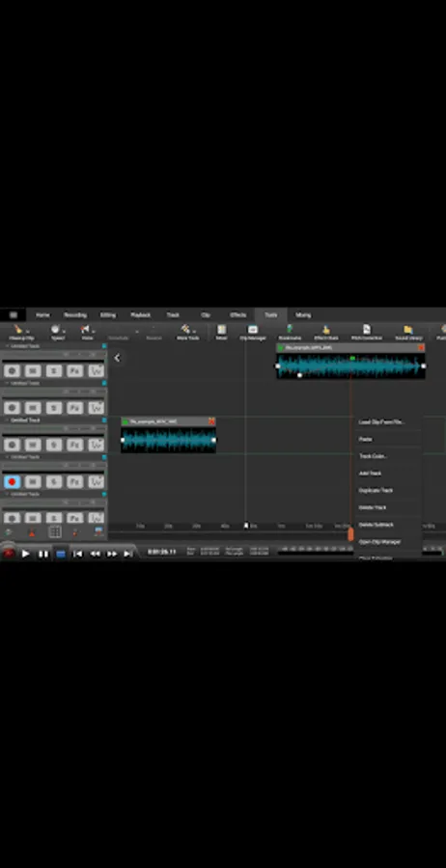Solo the third track

(54, 445)
